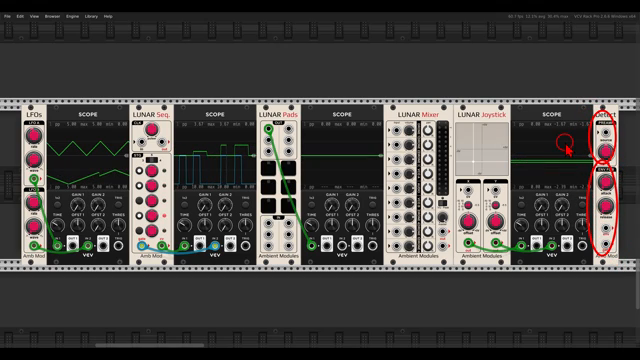The height and width of the screenshot is (360, 640).
Task: Toggle 1x2 button on scope beside LFOs
Action: point(58,205)
